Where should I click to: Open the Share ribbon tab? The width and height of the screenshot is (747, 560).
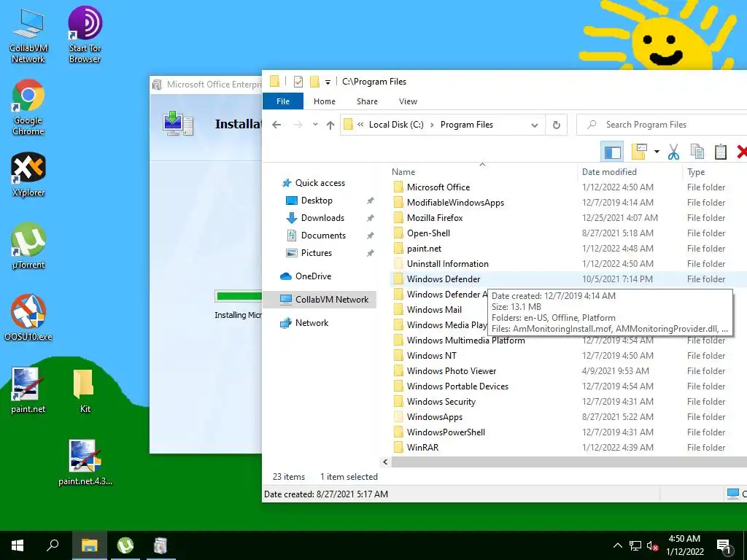367,101
